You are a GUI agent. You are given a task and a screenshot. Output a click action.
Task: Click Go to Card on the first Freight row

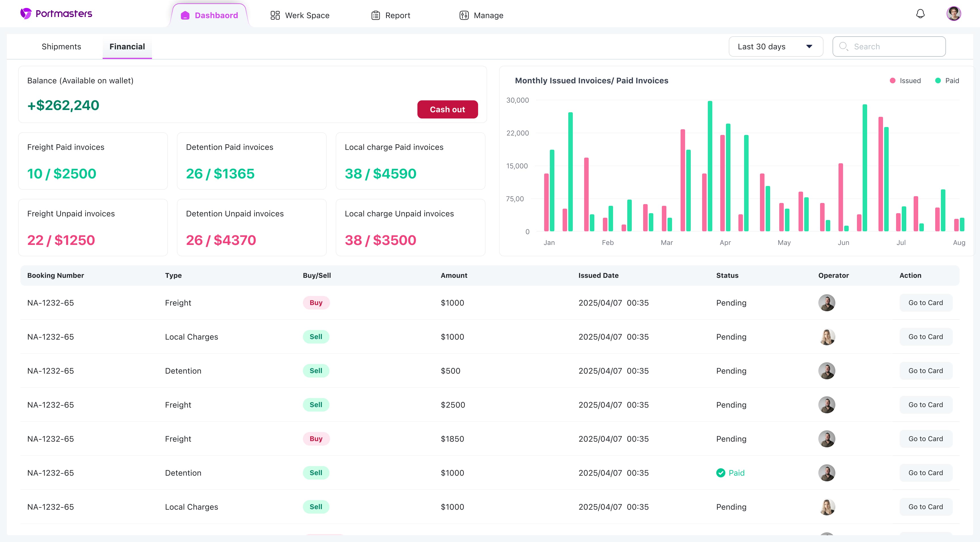pos(926,302)
